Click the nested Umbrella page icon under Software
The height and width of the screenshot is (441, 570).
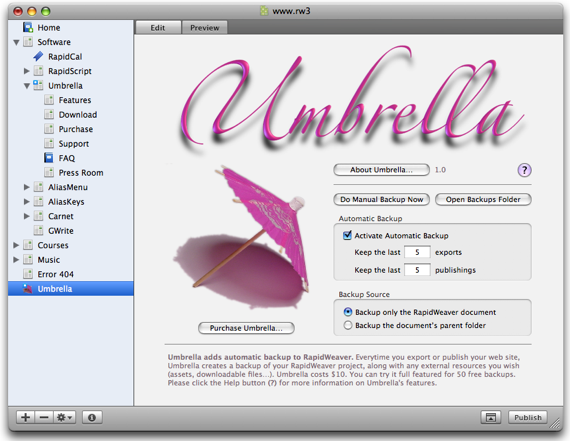(38, 85)
